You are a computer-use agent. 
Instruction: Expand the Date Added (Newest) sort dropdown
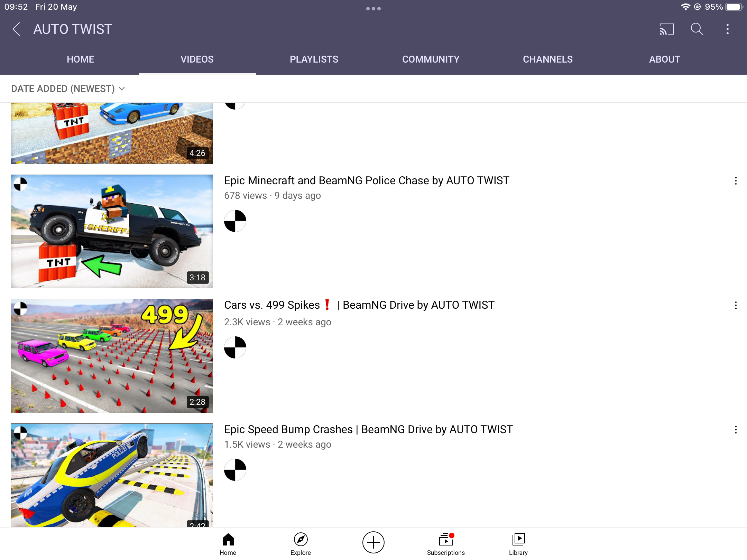68,89
